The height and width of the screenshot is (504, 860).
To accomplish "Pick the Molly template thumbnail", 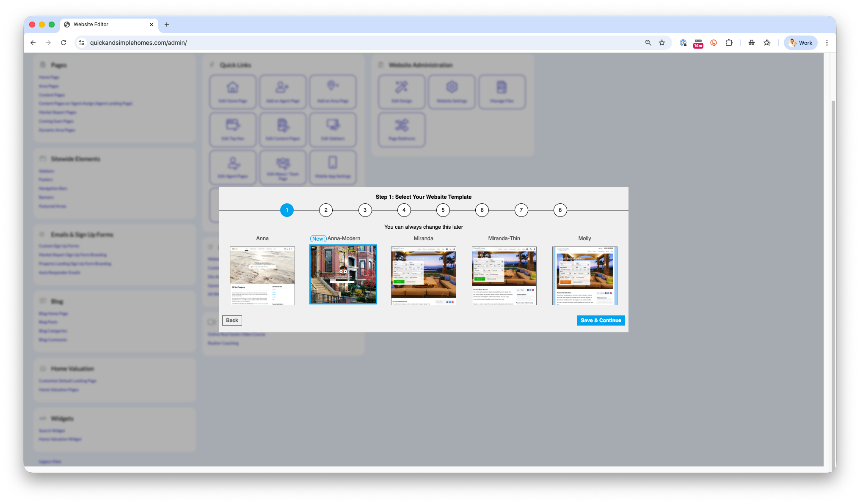I will tap(584, 276).
